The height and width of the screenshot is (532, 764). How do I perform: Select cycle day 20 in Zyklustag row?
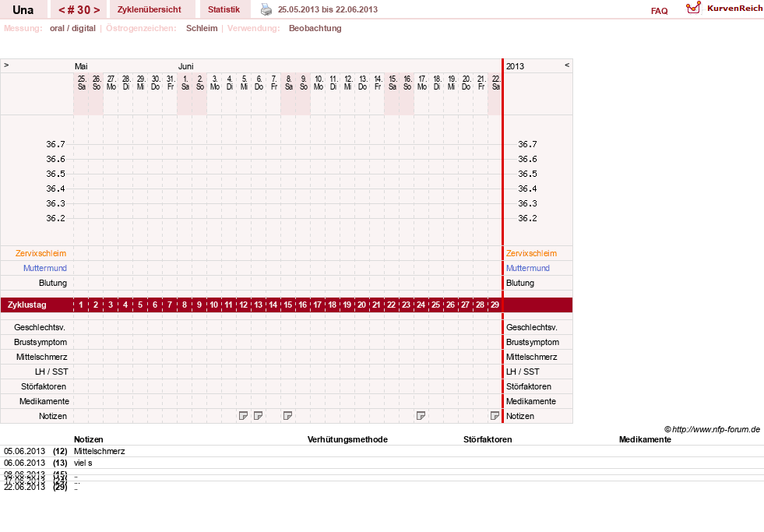(361, 305)
